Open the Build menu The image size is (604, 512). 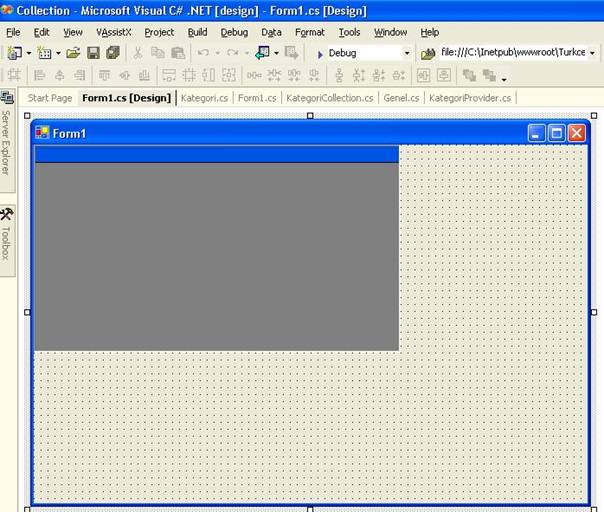197,32
